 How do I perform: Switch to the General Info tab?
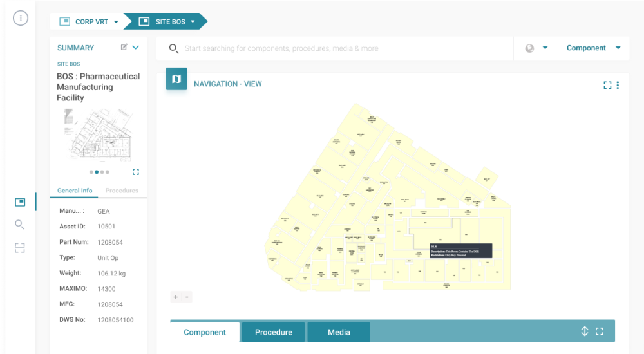74,191
